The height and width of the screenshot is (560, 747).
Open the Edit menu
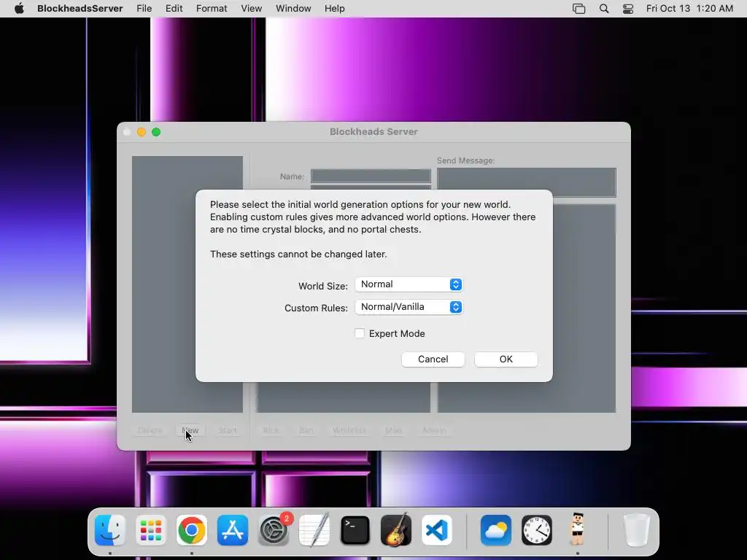[174, 9]
